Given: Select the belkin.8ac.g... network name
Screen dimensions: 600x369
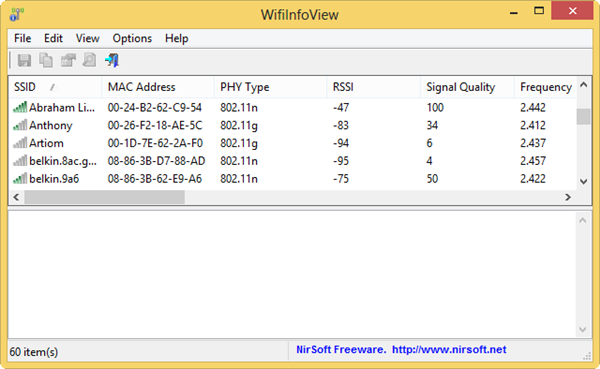Looking at the screenshot, I should point(63,161).
